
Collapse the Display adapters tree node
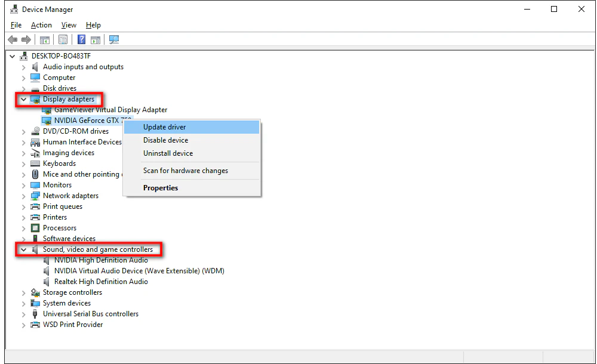click(24, 99)
